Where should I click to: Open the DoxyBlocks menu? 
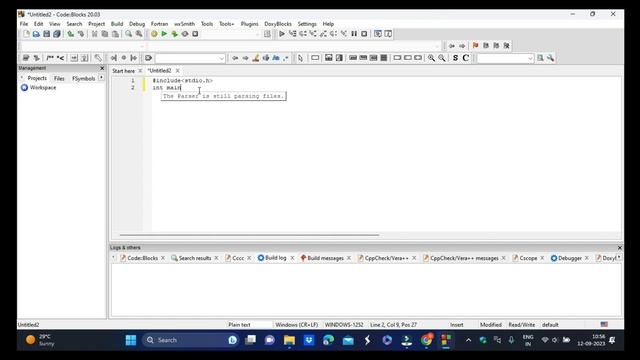pyautogui.click(x=278, y=24)
